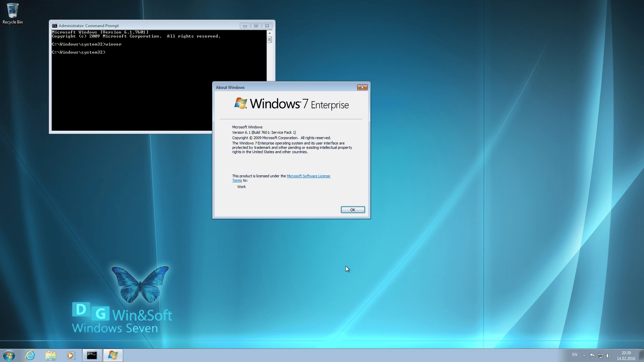Open the EN language indicator
Image resolution: width=644 pixels, height=362 pixels.
tap(575, 355)
